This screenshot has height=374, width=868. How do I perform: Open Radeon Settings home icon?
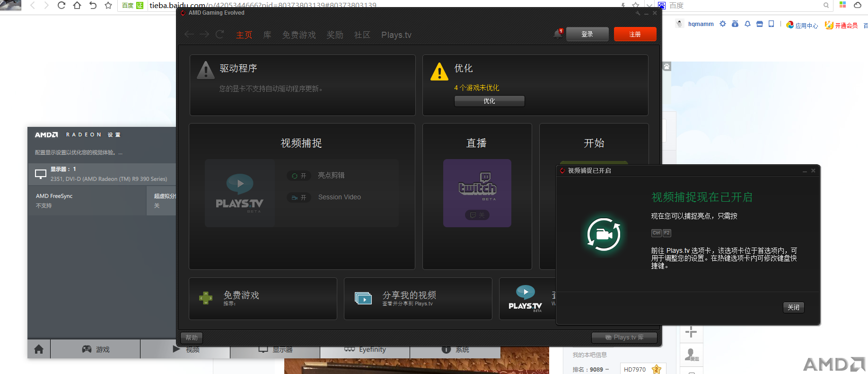pos(39,349)
